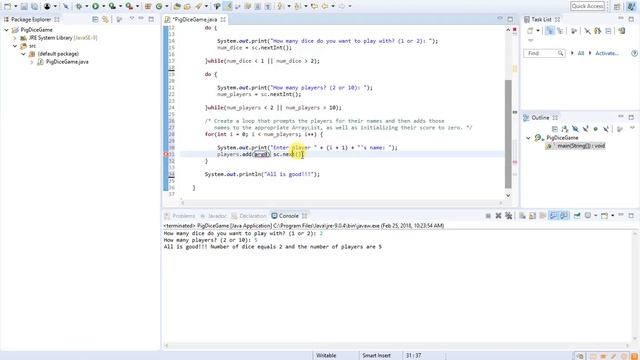Select the Outline tab
This screenshot has height=360, width=640.
click(x=540, y=118)
